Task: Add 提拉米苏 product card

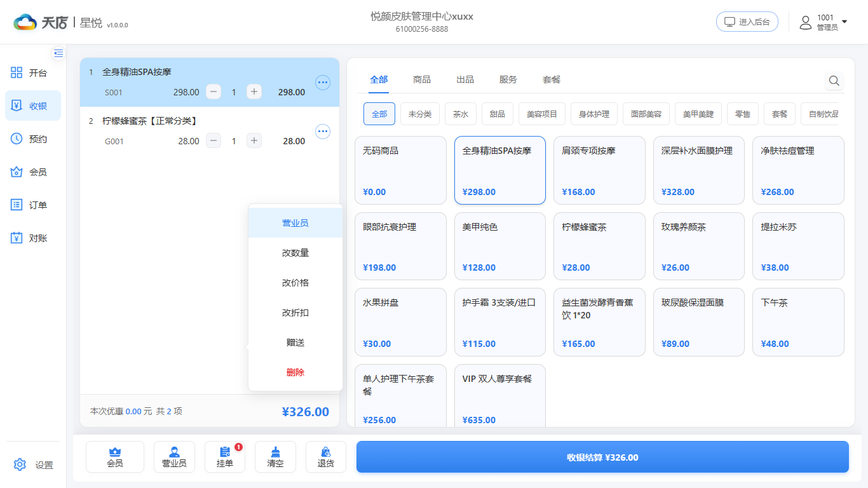Action: 798,246
